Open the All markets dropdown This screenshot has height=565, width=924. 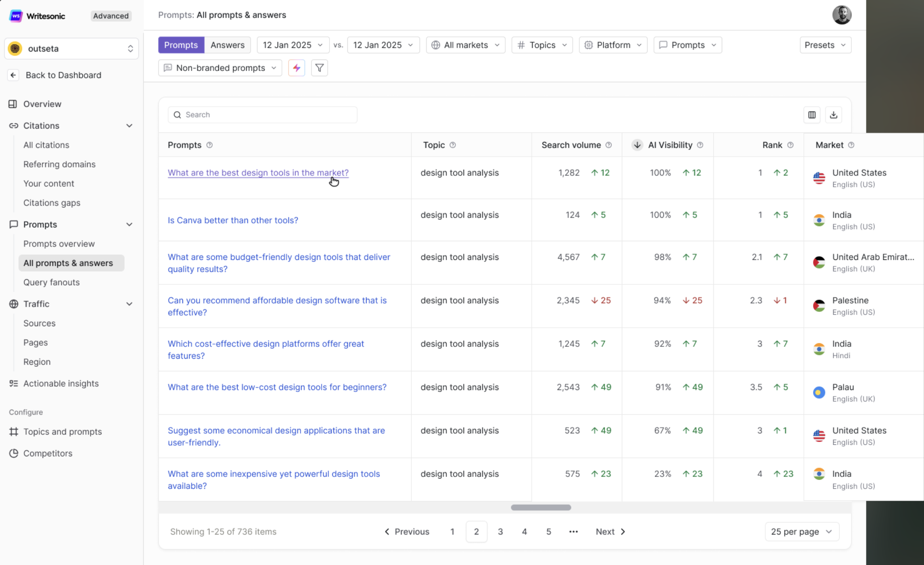(466, 45)
